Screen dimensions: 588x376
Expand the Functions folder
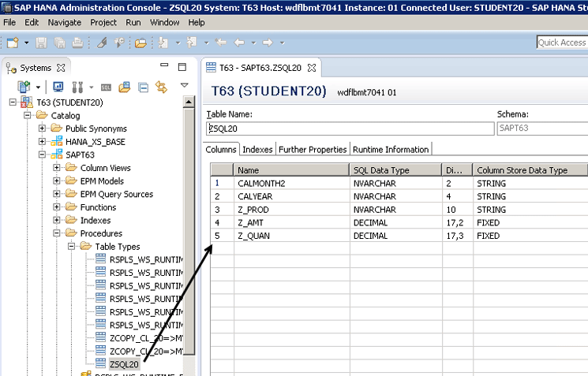57,207
